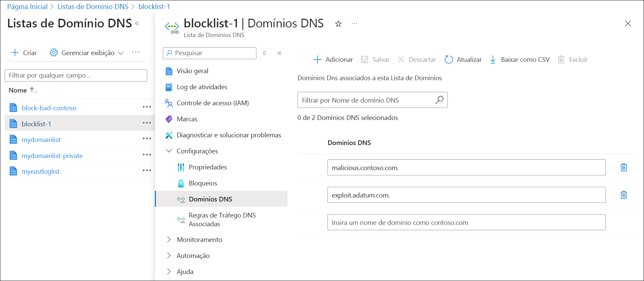Click the blocklist-1 breadcrumb
This screenshot has height=281, width=644.
click(154, 7)
